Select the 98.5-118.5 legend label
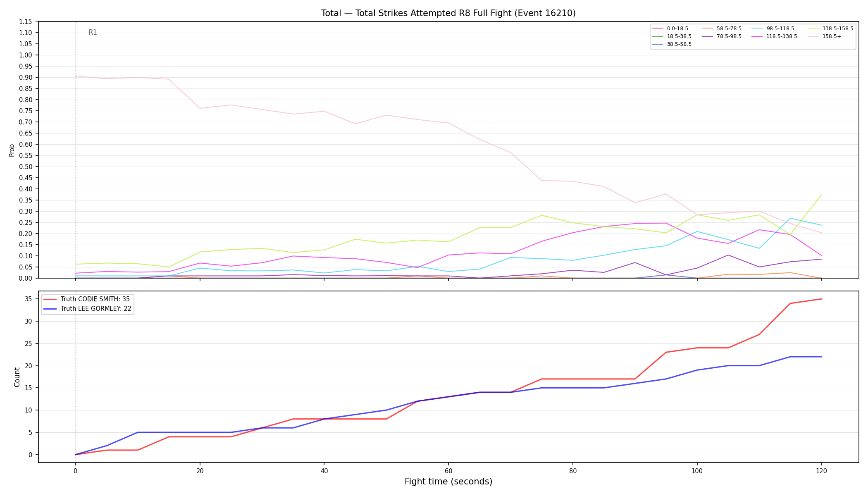 point(780,29)
